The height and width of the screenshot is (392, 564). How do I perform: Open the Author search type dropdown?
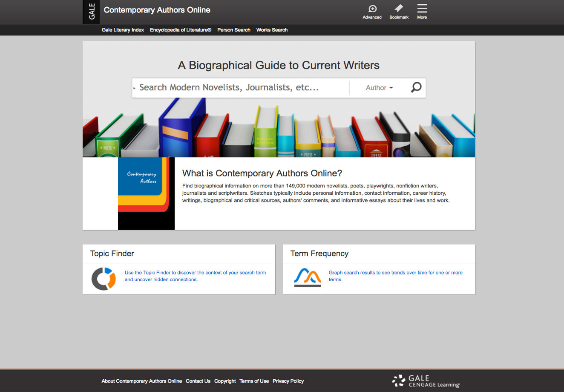(x=379, y=88)
